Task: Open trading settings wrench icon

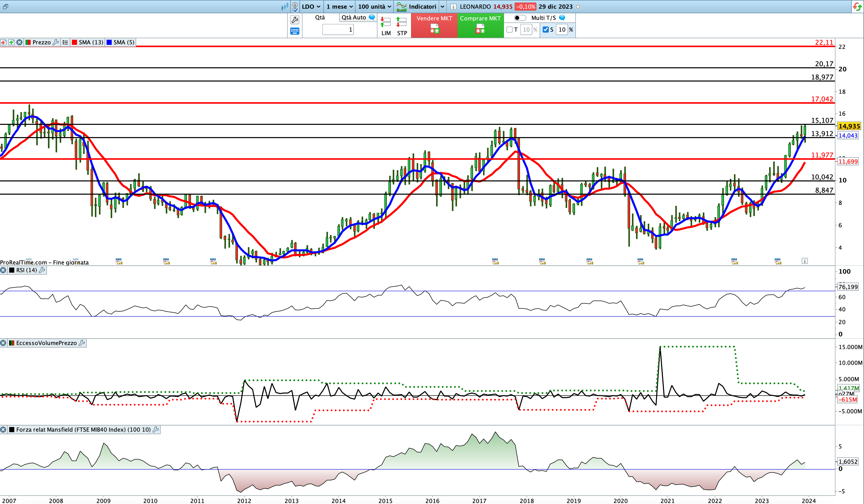Action: pyautogui.click(x=295, y=20)
